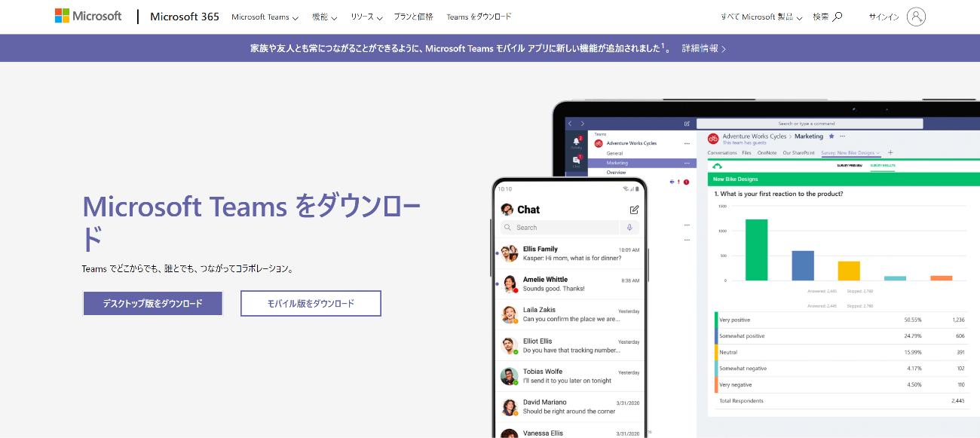Go to Microsoft 365 home link
Image resolution: width=980 pixels, height=438 pixels.
click(x=185, y=17)
